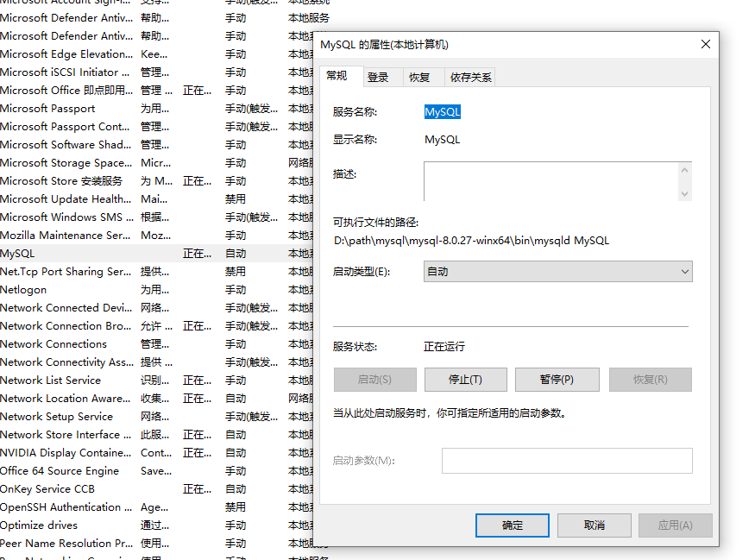The width and height of the screenshot is (755, 560).
Task: Click 禁用 startup type of Microsoft Update Health
Action: click(236, 199)
